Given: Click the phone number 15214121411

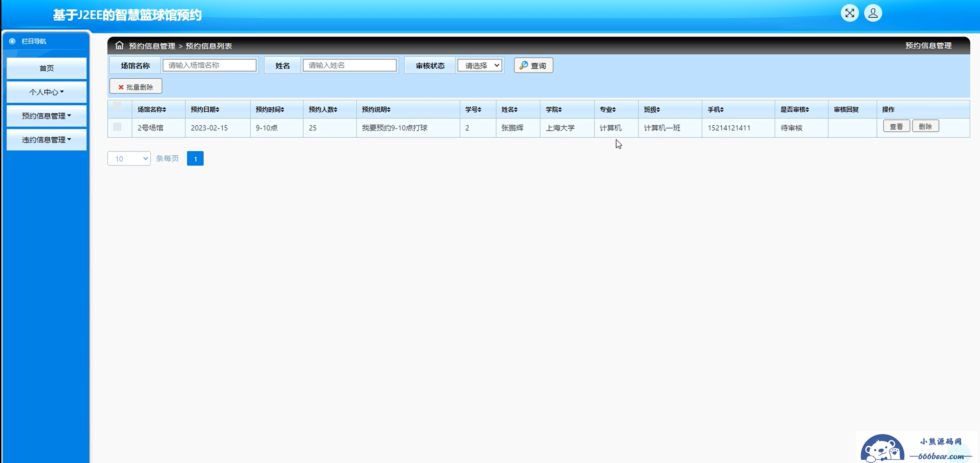Looking at the screenshot, I should (x=729, y=128).
